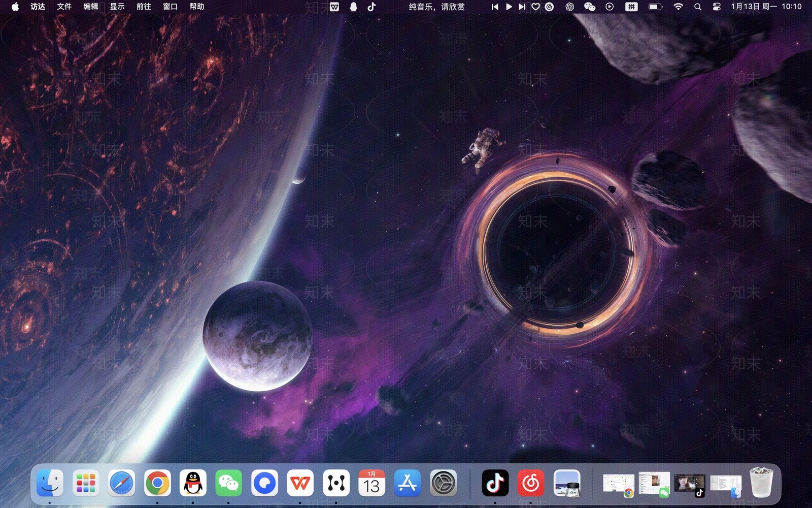
Task: Toggle the Sogou Pinyin input method
Action: 631,7
